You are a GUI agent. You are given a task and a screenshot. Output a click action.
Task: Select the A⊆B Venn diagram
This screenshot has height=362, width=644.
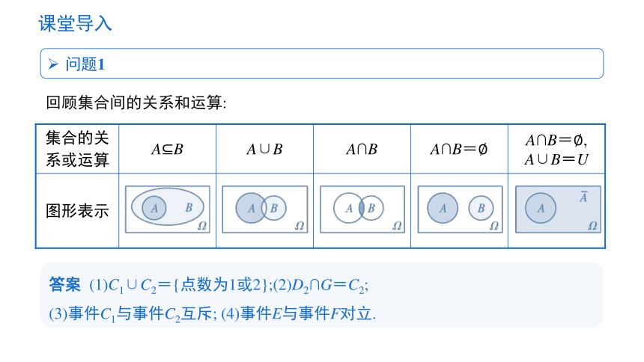168,209
